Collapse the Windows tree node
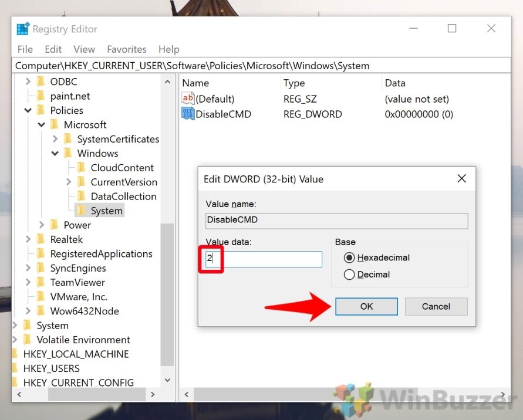 pyautogui.click(x=55, y=153)
